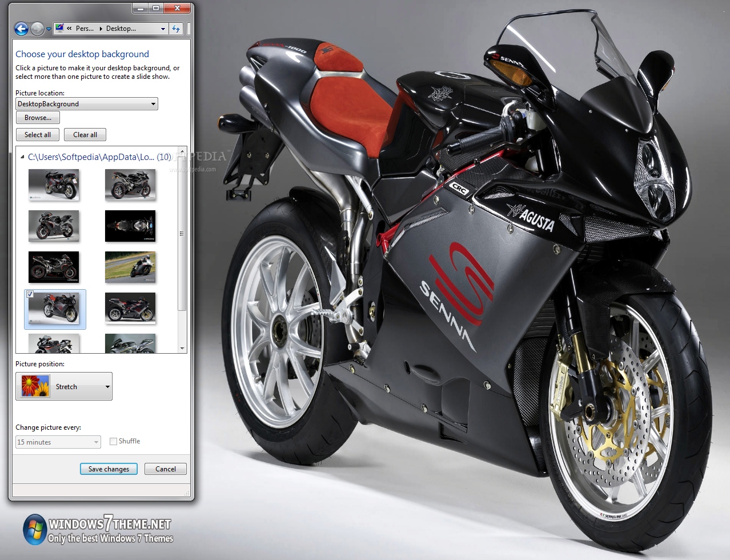Click the picture list scrollbar thumb

pos(182,233)
